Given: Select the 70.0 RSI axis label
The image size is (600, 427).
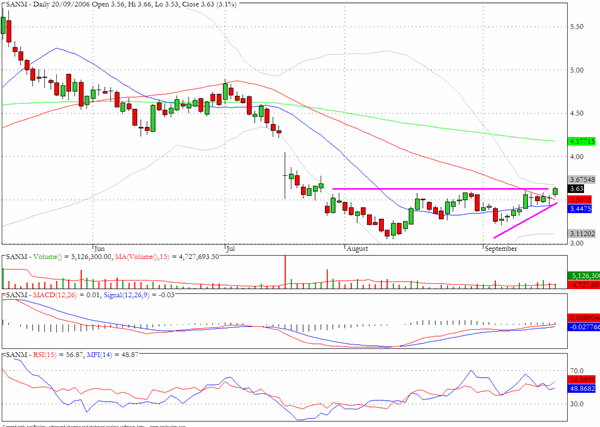Looking at the screenshot, I should click(576, 371).
